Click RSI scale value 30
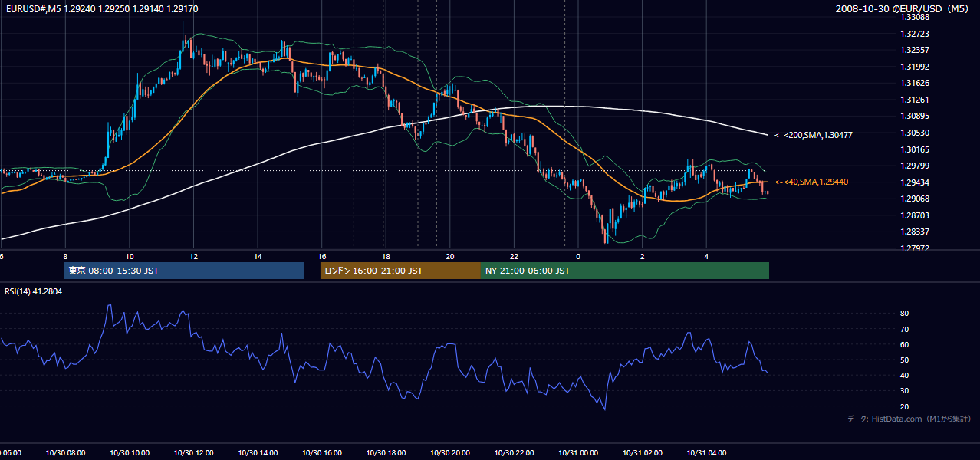The height and width of the screenshot is (460, 980). pos(905,390)
